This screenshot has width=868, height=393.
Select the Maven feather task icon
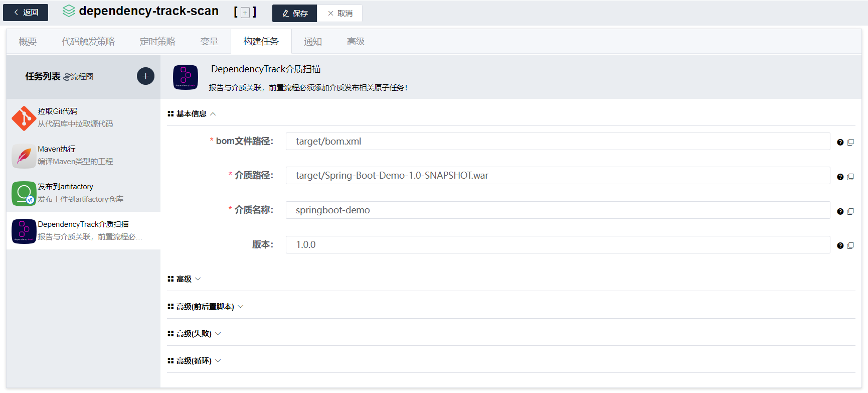24,156
